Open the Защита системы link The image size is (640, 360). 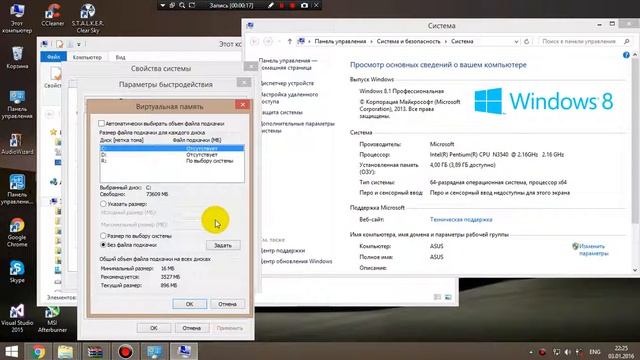coord(281,112)
